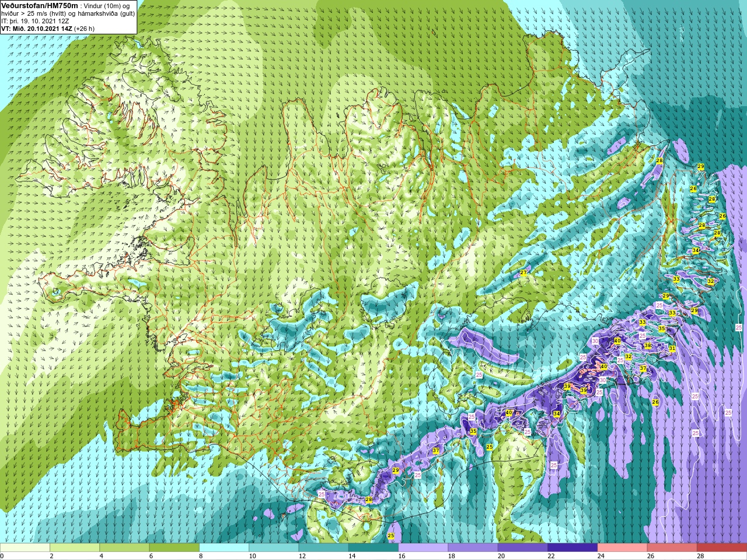Pick the 4–6 m/s green legend swatch
Viewport: 747px width, 560px height.
tap(124, 548)
